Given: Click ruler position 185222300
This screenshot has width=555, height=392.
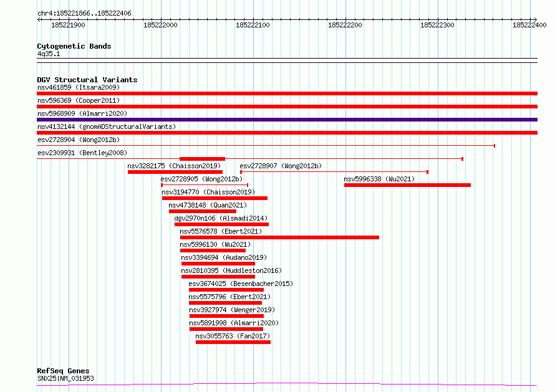Looking at the screenshot, I should point(437,25).
